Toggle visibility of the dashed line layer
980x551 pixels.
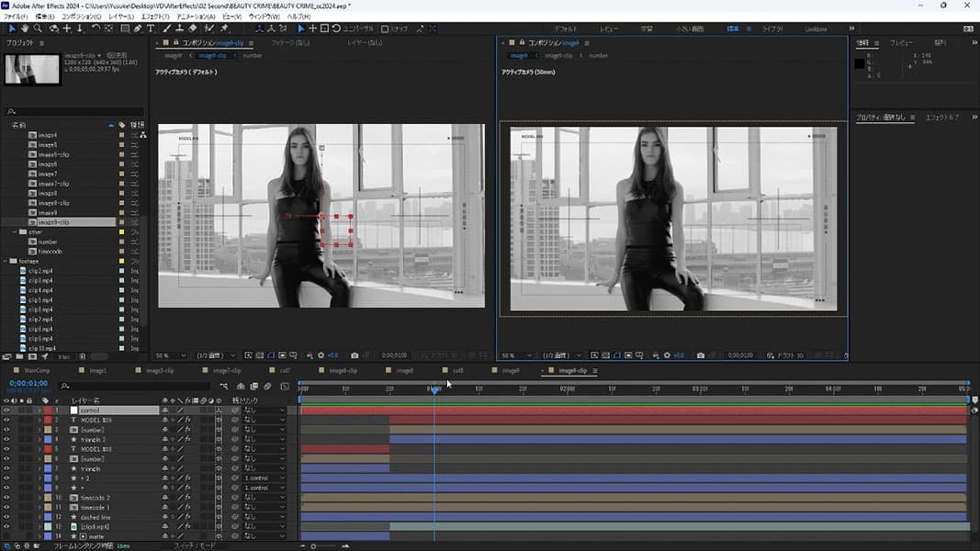(6, 517)
